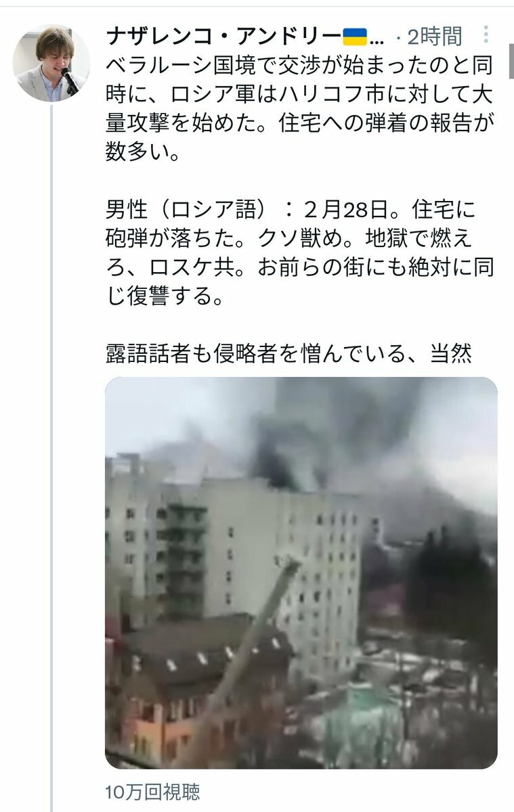The image size is (514, 812).
Task: Play the embedded video of the burning building
Action: (x=301, y=572)
